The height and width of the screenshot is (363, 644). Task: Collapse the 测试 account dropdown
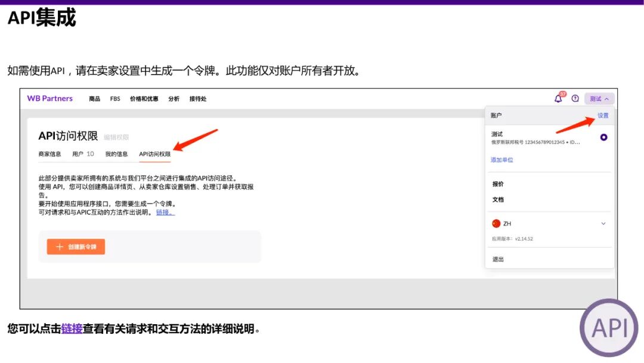pos(598,98)
